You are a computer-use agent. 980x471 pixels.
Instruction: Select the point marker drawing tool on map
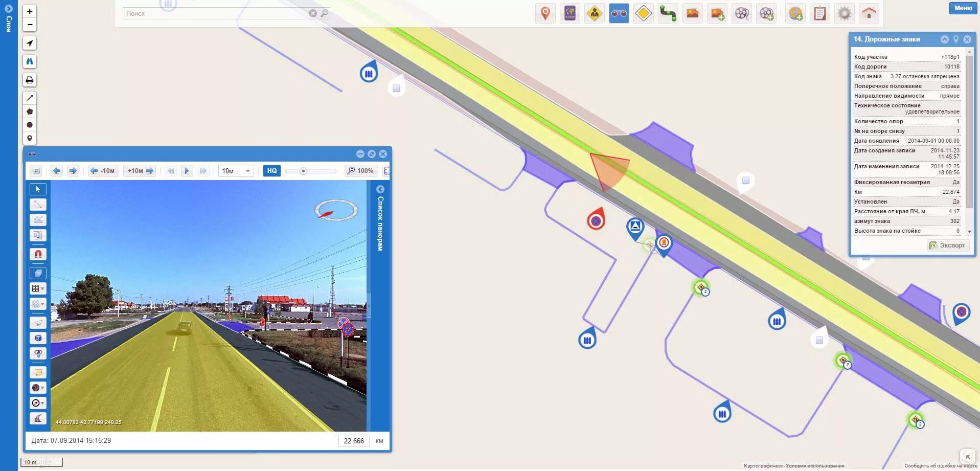tap(30, 138)
